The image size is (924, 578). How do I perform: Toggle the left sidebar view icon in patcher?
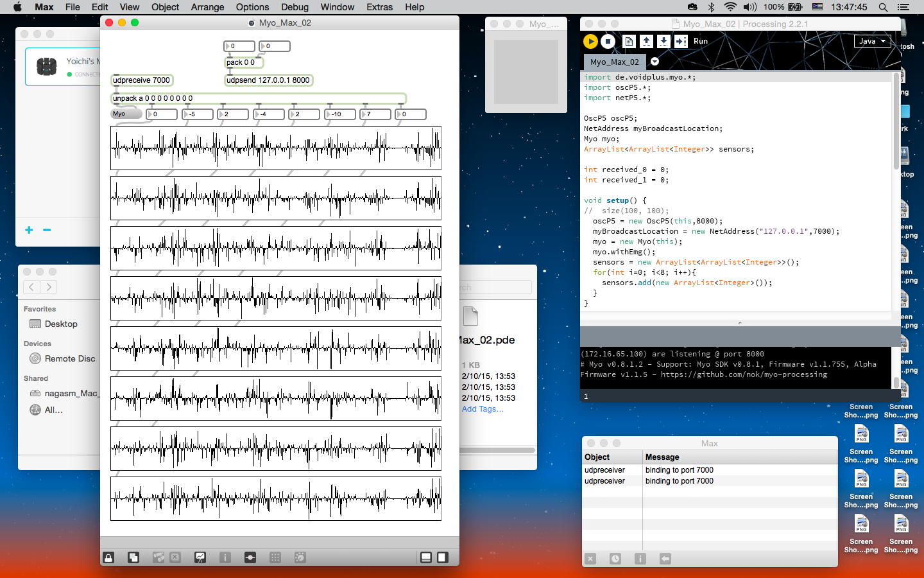point(425,557)
